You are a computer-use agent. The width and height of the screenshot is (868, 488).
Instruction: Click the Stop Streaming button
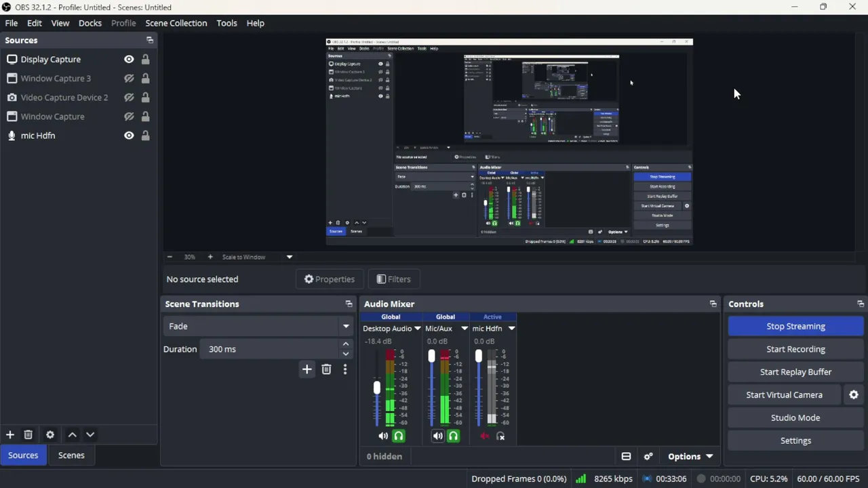click(x=795, y=326)
